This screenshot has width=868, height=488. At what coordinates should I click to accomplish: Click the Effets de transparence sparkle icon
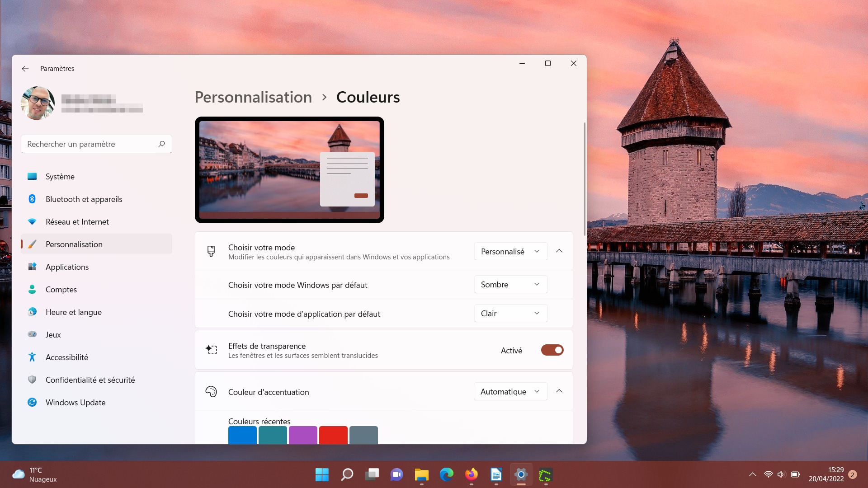click(211, 349)
